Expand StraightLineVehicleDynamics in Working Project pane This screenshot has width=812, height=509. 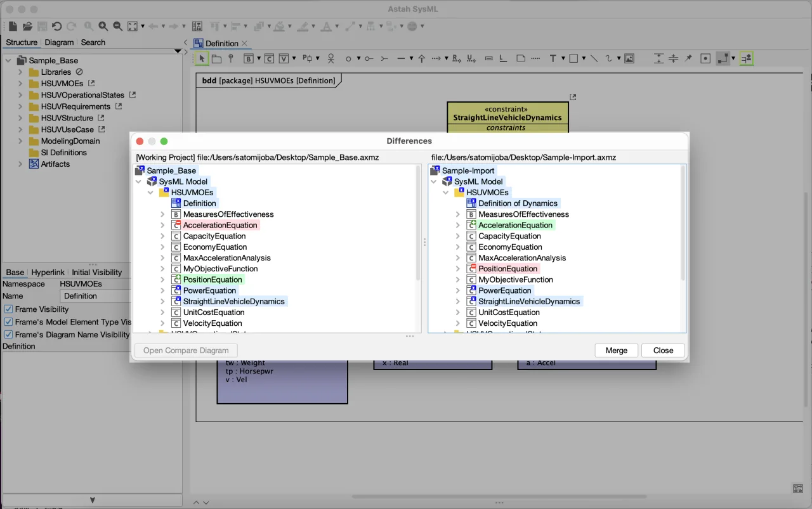(162, 301)
